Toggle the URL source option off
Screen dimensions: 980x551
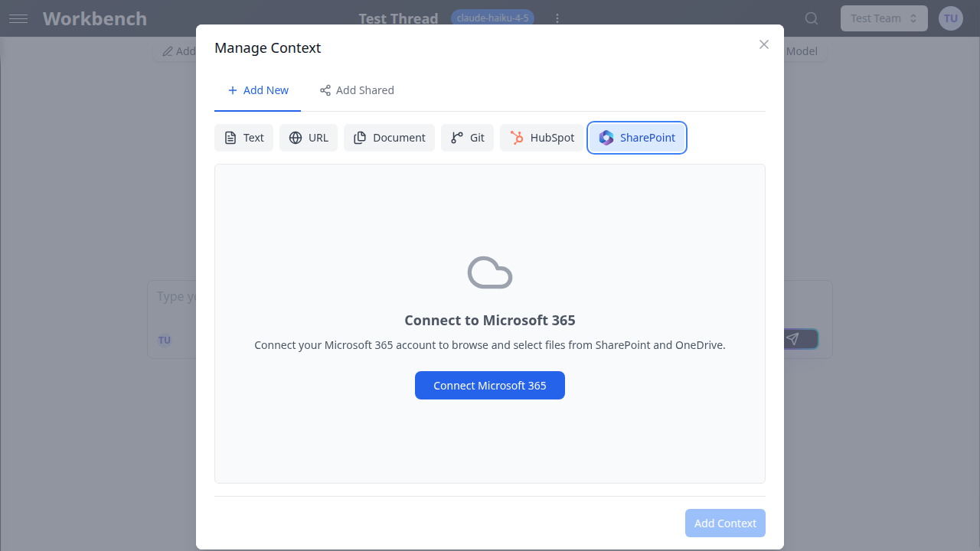pyautogui.click(x=308, y=137)
